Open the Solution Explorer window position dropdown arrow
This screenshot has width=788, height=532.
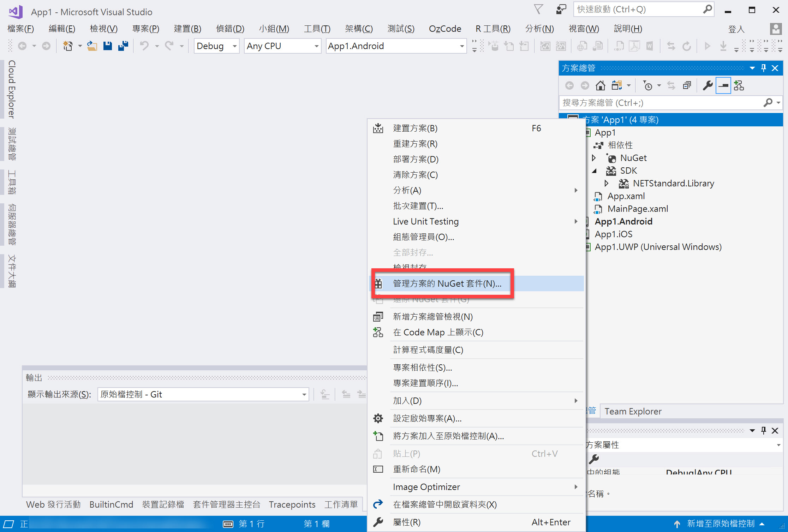click(x=752, y=68)
